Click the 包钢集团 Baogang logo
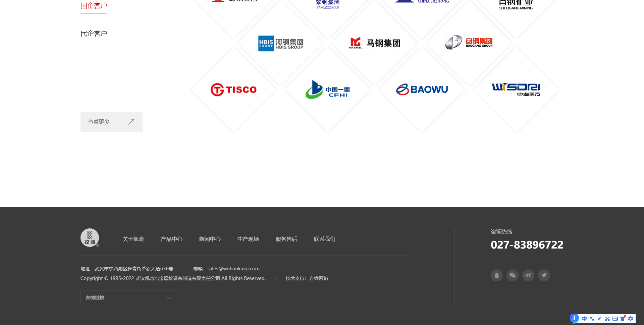This screenshot has height=325, width=644. pos(469,42)
